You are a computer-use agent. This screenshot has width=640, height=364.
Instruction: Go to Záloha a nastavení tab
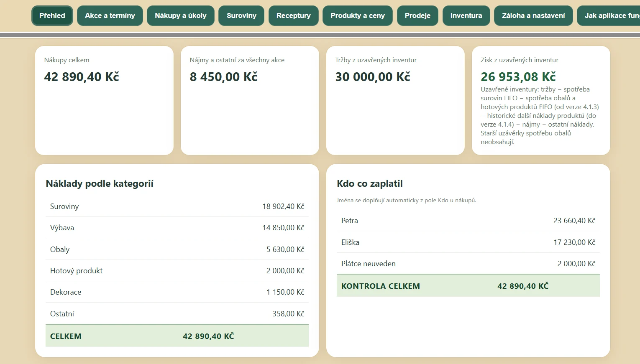[x=533, y=16]
